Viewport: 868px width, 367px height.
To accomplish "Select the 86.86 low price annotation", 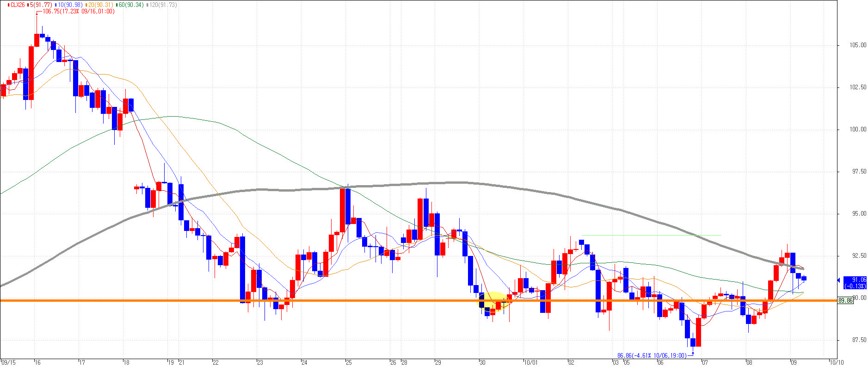I will 652,355.
